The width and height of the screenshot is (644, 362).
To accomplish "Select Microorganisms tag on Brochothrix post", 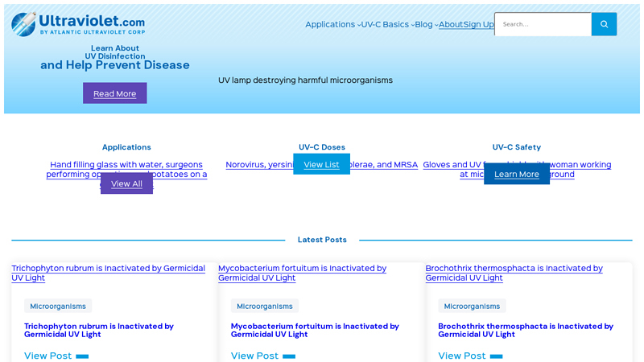I will (x=472, y=306).
